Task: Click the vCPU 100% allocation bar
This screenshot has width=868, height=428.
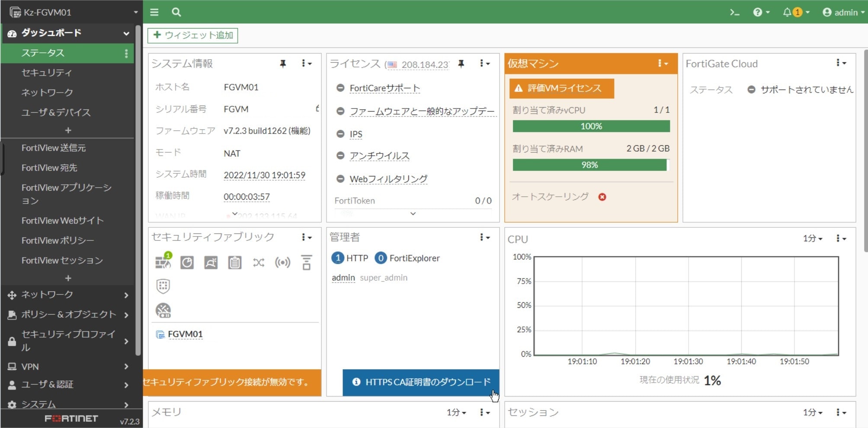Action: point(591,126)
